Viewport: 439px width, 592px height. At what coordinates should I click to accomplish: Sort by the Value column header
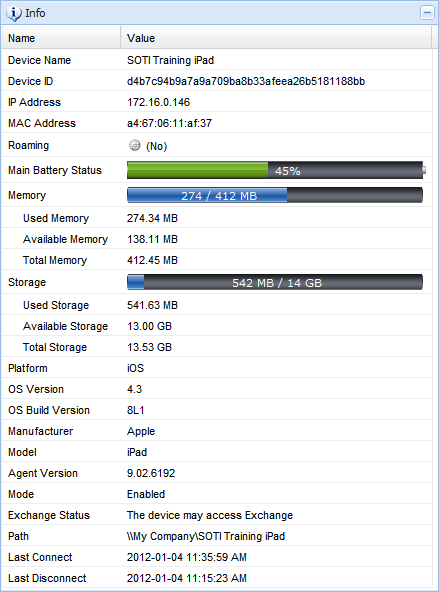[276, 38]
